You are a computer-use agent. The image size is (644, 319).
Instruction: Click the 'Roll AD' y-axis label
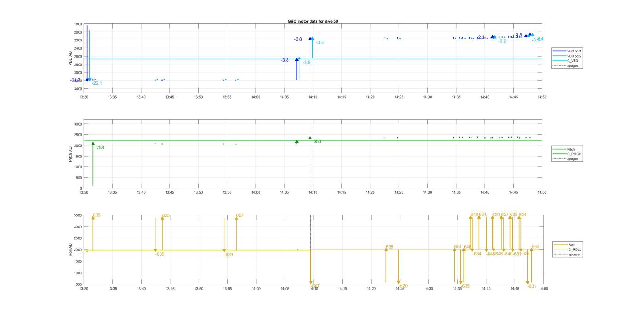[71, 249]
